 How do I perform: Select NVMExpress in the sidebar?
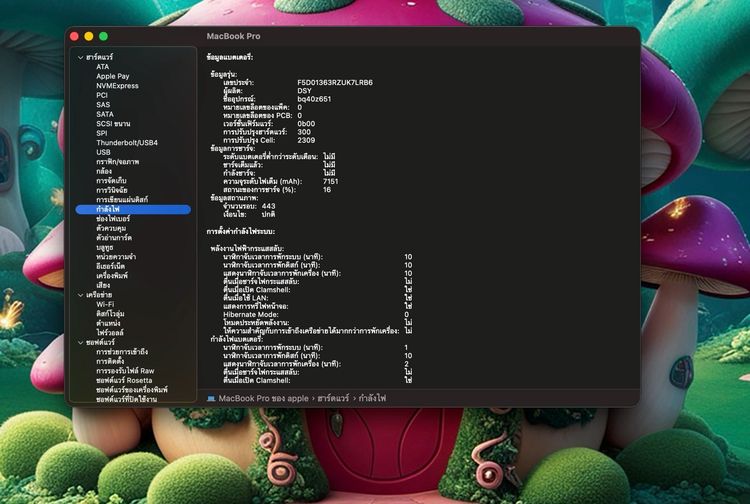[x=117, y=86]
